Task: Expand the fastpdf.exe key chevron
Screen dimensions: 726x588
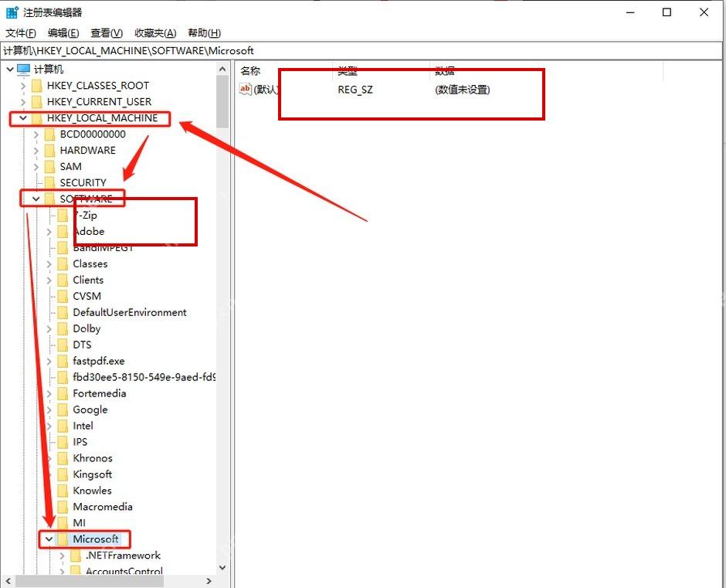Action: (x=49, y=361)
